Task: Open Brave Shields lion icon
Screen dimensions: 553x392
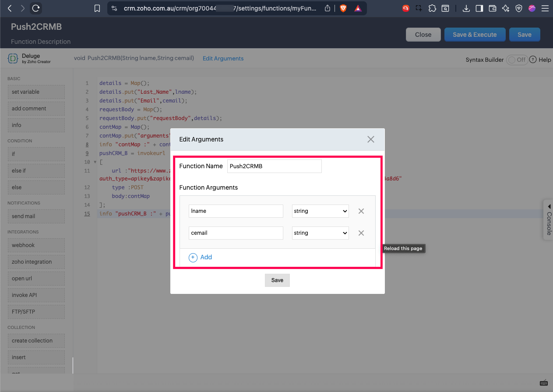Action: pyautogui.click(x=343, y=8)
